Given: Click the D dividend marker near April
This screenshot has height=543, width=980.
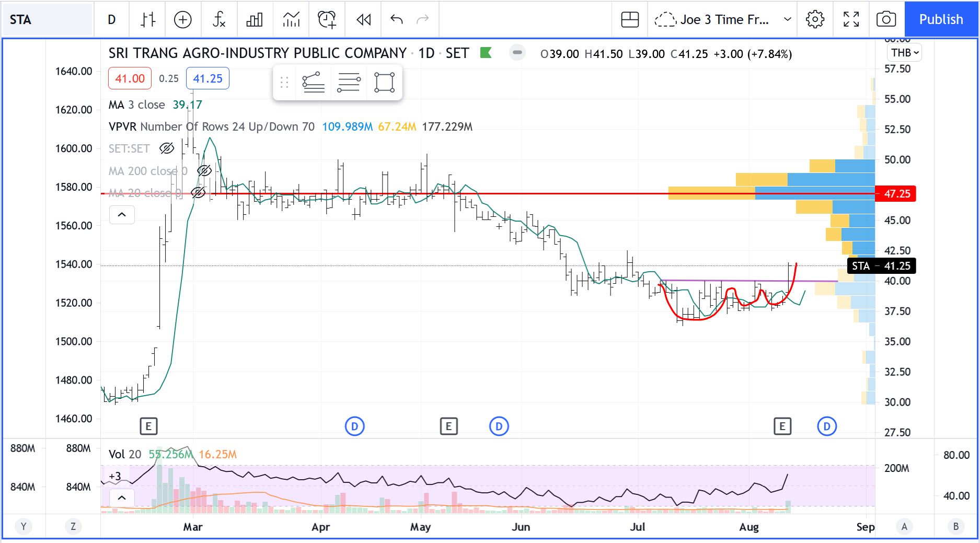Looking at the screenshot, I should pos(354,426).
